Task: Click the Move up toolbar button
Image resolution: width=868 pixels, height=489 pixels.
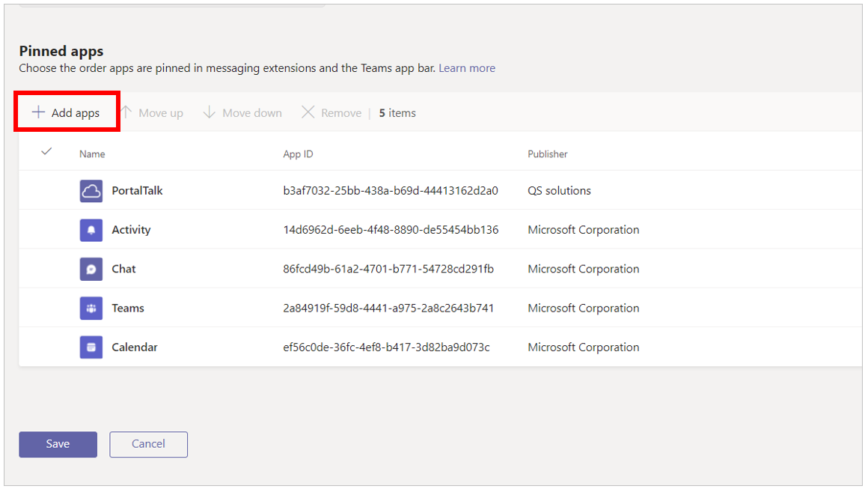Action: pyautogui.click(x=152, y=112)
